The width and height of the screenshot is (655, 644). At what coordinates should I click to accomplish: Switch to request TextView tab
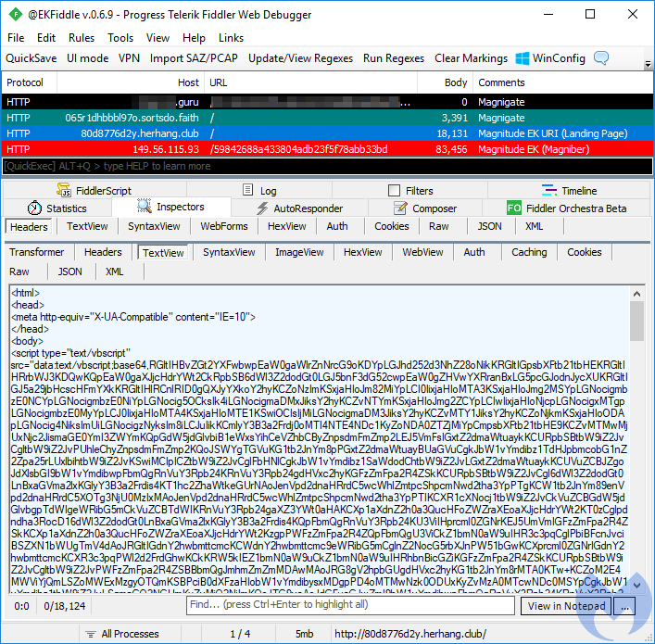point(87,226)
